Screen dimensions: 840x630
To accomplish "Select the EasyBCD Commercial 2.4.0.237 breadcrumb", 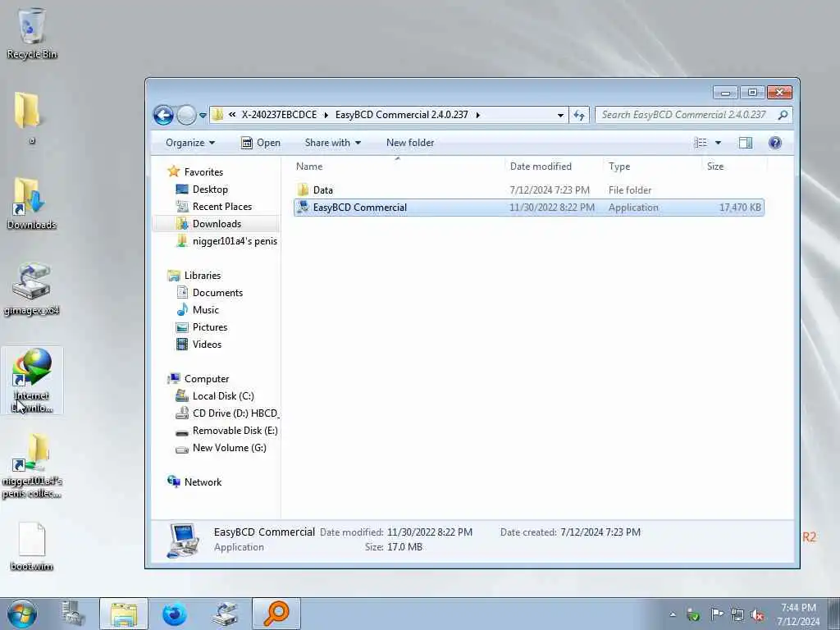I will (x=401, y=115).
